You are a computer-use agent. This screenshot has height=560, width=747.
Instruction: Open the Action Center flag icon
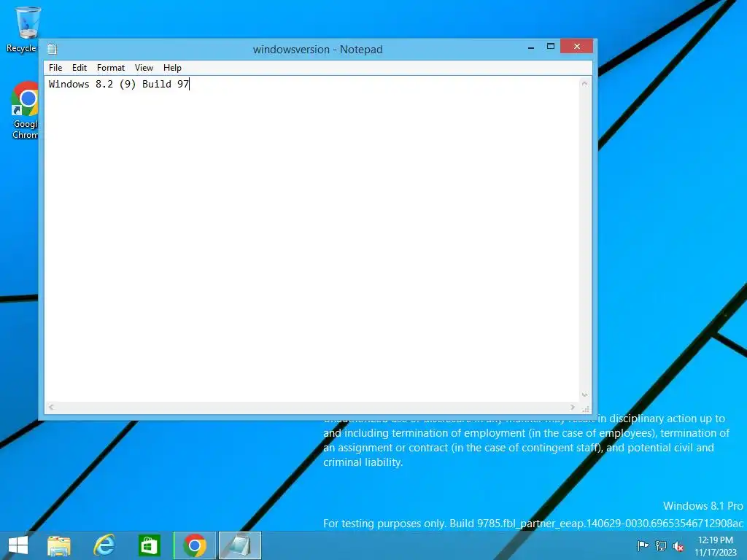coord(643,545)
